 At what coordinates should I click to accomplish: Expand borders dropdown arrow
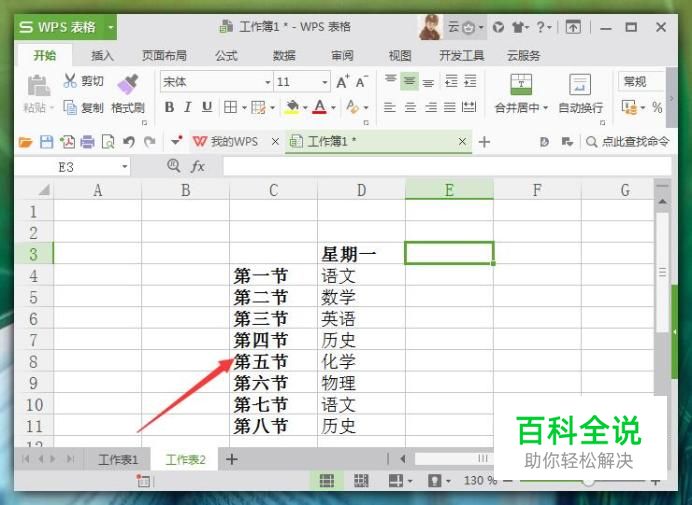click(244, 108)
